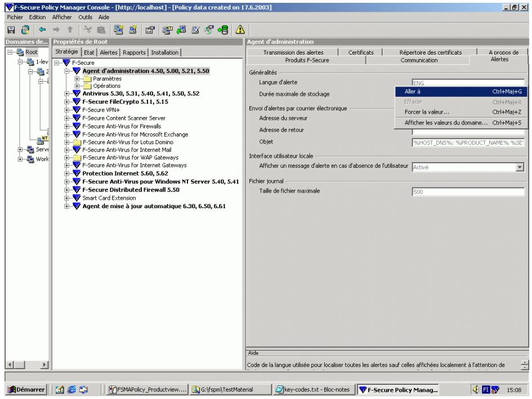Click the up arrow toolbar icon
532x399 pixels.
(70, 29)
